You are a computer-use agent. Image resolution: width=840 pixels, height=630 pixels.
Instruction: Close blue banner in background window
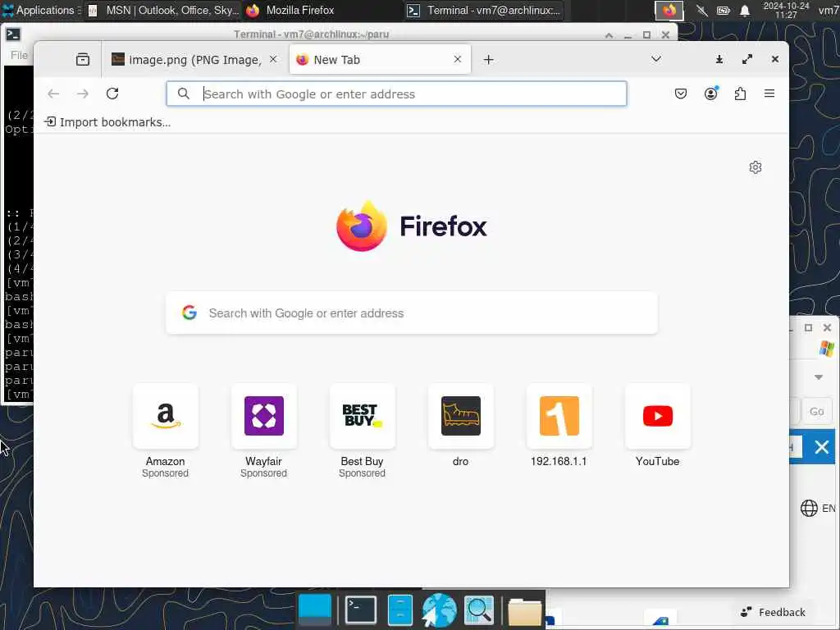coord(821,447)
